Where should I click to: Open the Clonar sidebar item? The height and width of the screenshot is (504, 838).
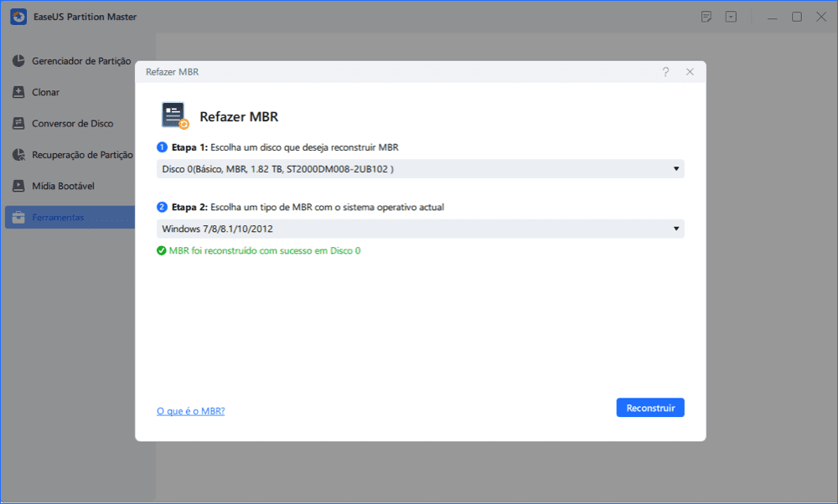[70, 92]
